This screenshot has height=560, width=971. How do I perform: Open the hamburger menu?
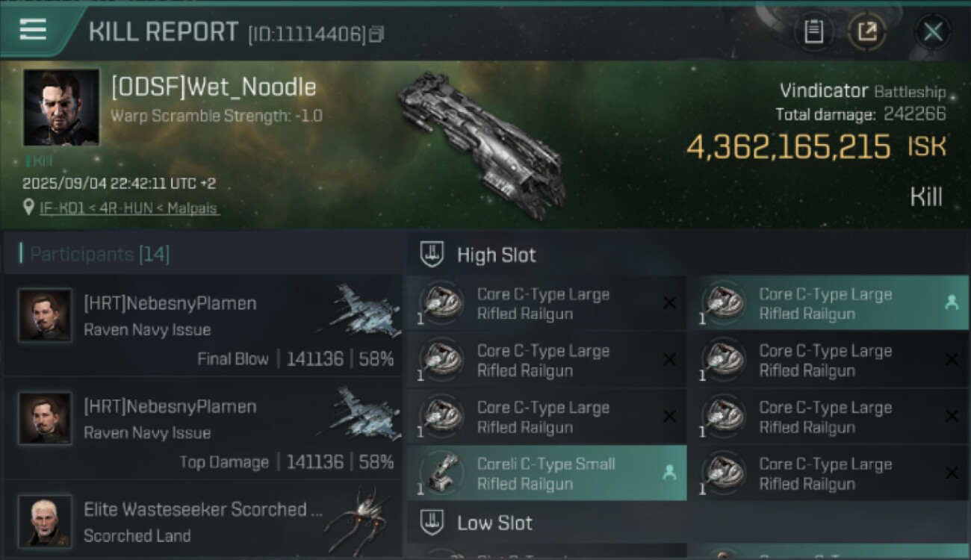coord(33,30)
